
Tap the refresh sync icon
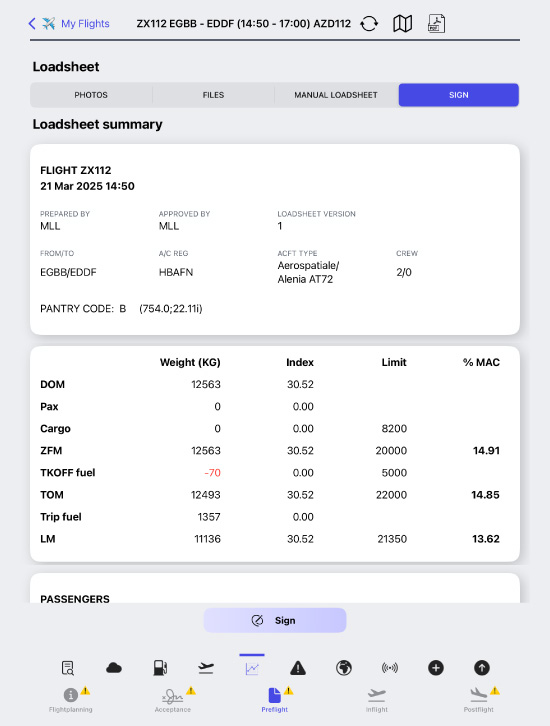pos(369,24)
